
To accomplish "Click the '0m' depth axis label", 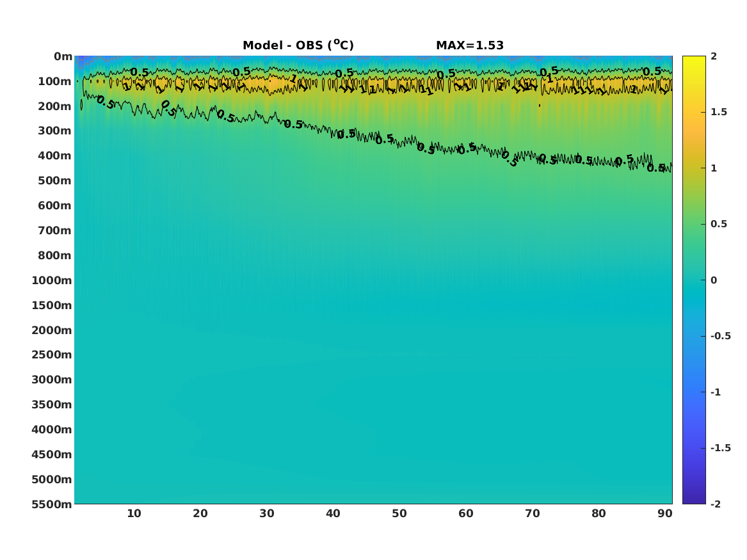I will 63,57.
